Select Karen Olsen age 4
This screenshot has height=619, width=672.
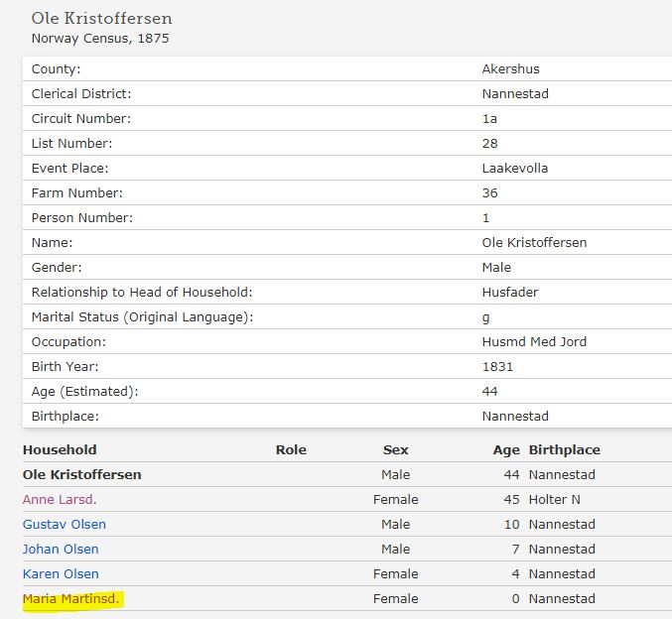515,574
